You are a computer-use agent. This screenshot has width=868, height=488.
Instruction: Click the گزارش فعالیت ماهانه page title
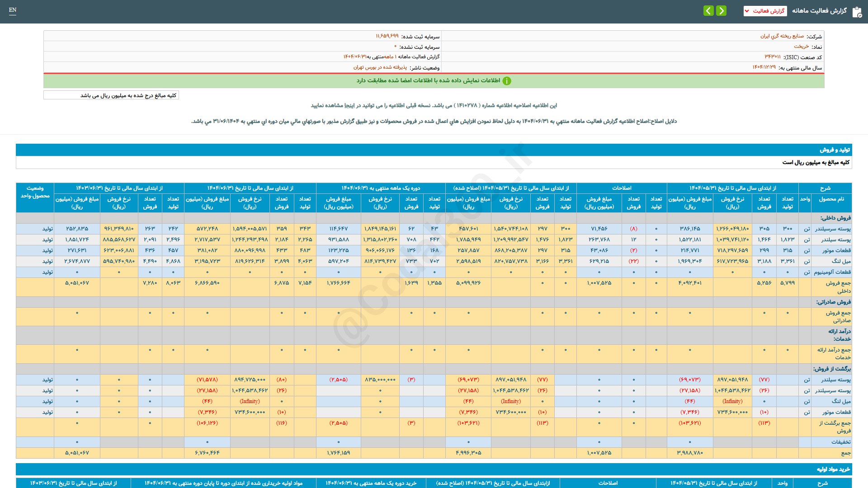pos(819,10)
